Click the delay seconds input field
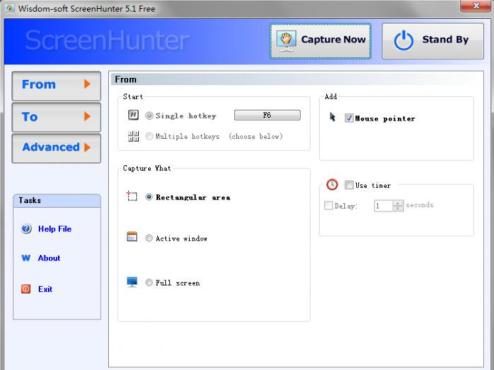 [x=383, y=206]
